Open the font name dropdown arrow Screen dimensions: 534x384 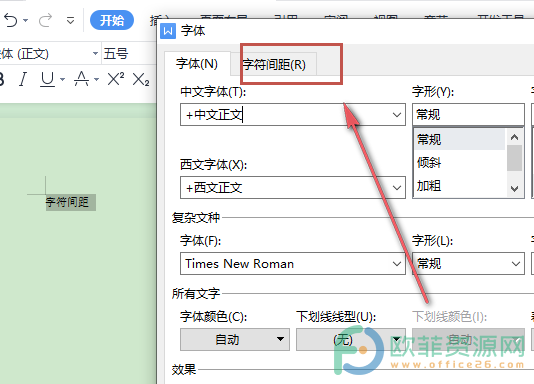coord(95,53)
